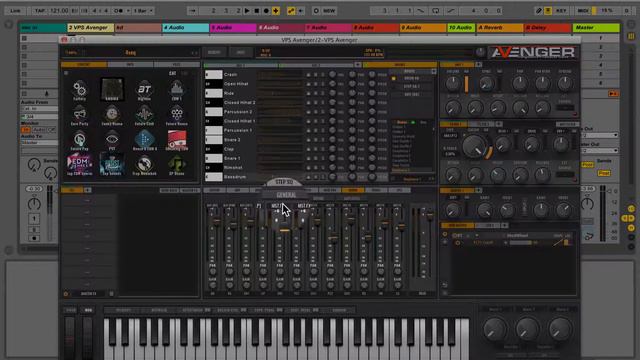This screenshot has width=640, height=360.
Task: Adjust the first mixer channel fader
Action: click(x=216, y=221)
